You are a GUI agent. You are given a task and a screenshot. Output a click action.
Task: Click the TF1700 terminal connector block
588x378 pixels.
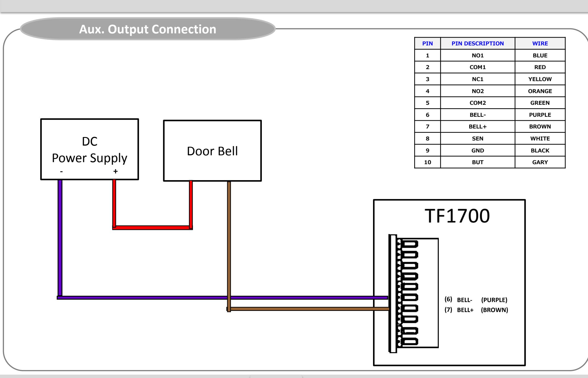pyautogui.click(x=413, y=293)
